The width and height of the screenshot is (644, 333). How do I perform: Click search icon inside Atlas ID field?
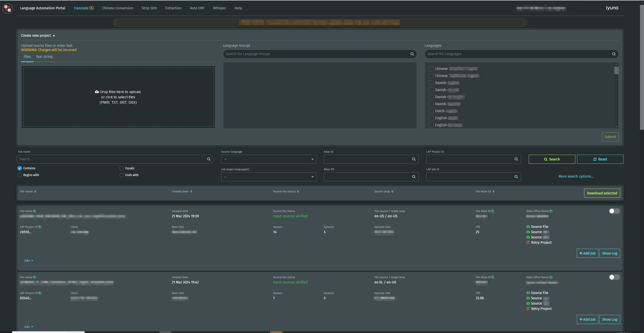(x=414, y=159)
